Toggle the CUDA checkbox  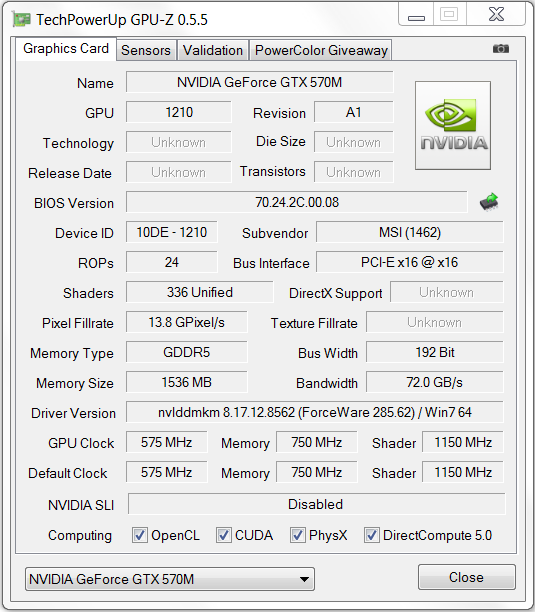[224, 535]
